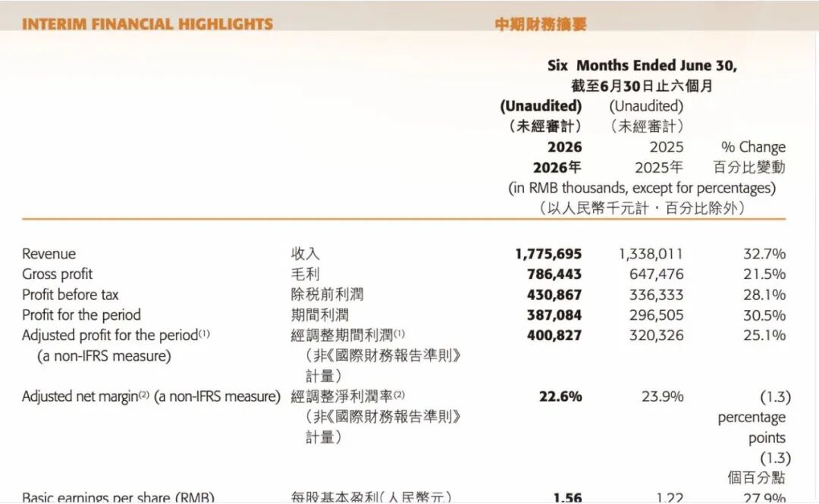Click the '21.5%' change value

pos(764,274)
